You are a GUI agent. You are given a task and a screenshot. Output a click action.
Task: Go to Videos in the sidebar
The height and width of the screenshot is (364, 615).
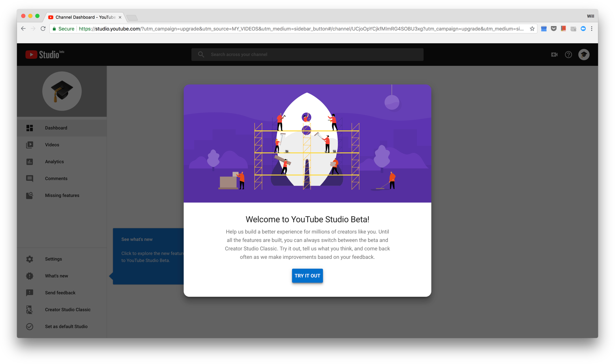coord(62,145)
